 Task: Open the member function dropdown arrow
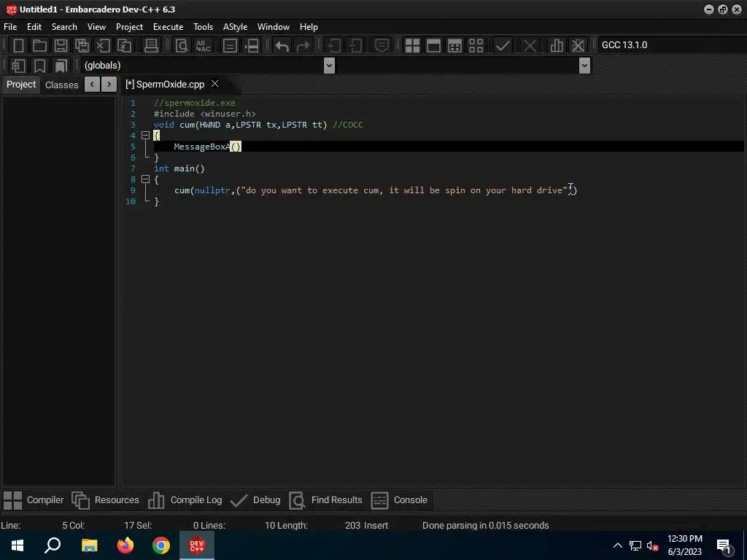(584, 66)
